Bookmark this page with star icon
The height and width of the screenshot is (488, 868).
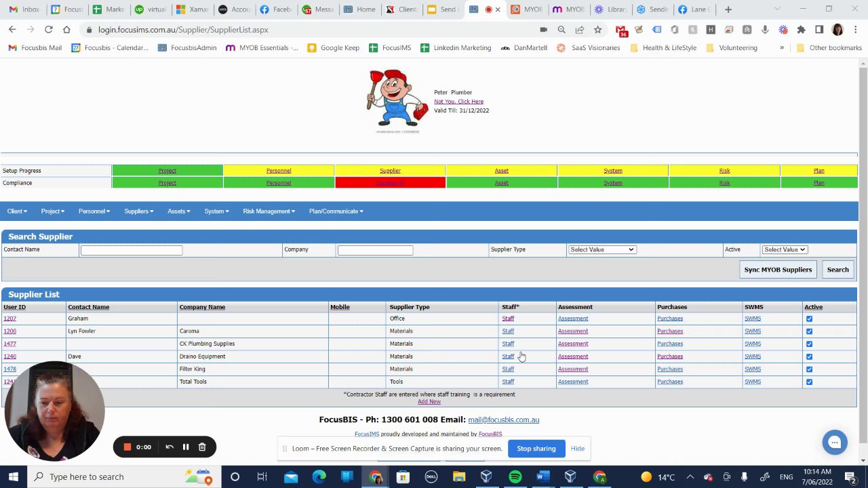point(597,30)
